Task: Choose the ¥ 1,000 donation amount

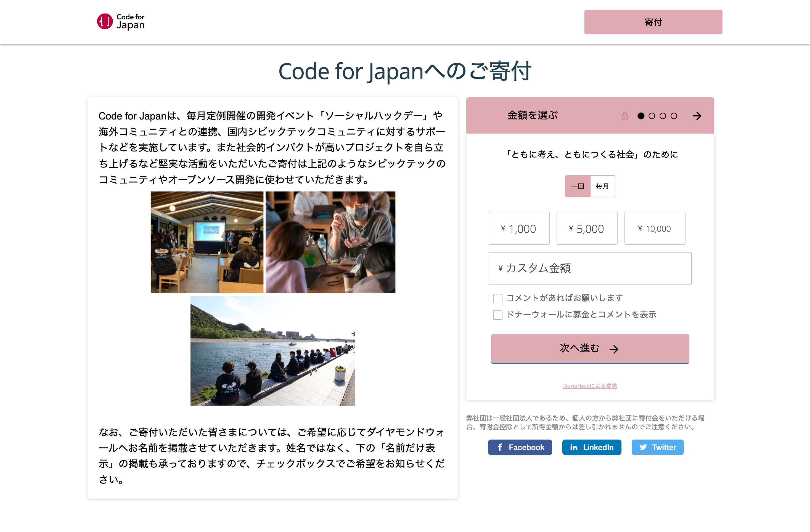Action: coord(519,228)
